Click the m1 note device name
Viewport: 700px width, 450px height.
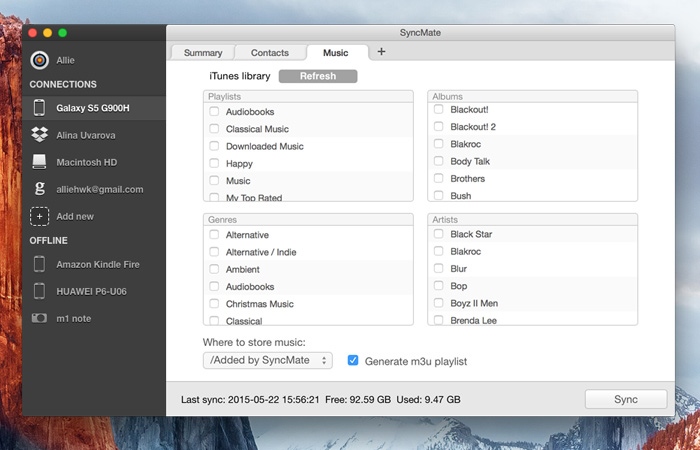[x=74, y=319]
